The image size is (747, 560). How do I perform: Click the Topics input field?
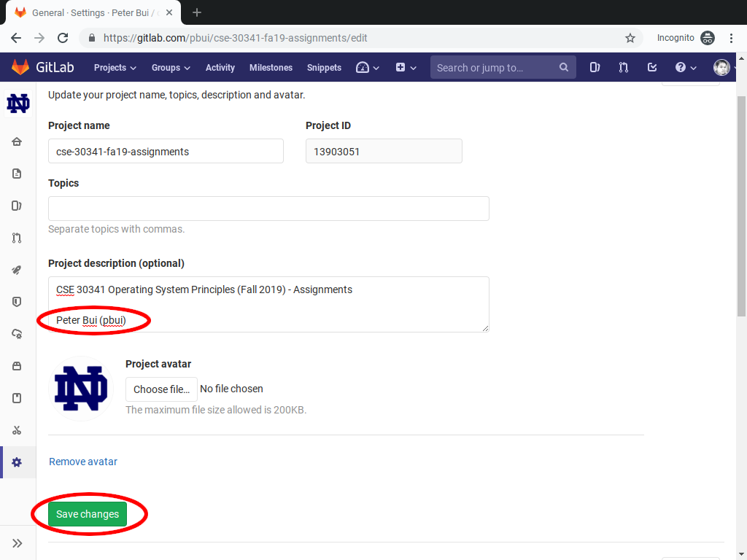[268, 209]
